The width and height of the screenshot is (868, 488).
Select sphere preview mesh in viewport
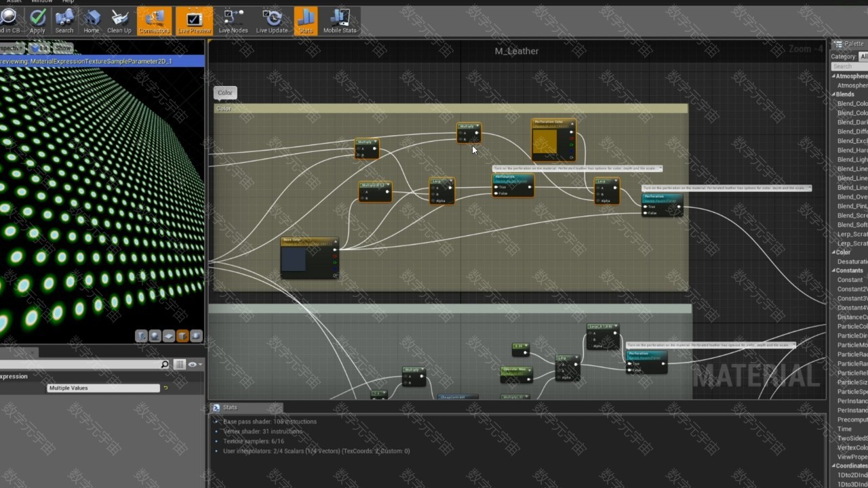pos(155,336)
